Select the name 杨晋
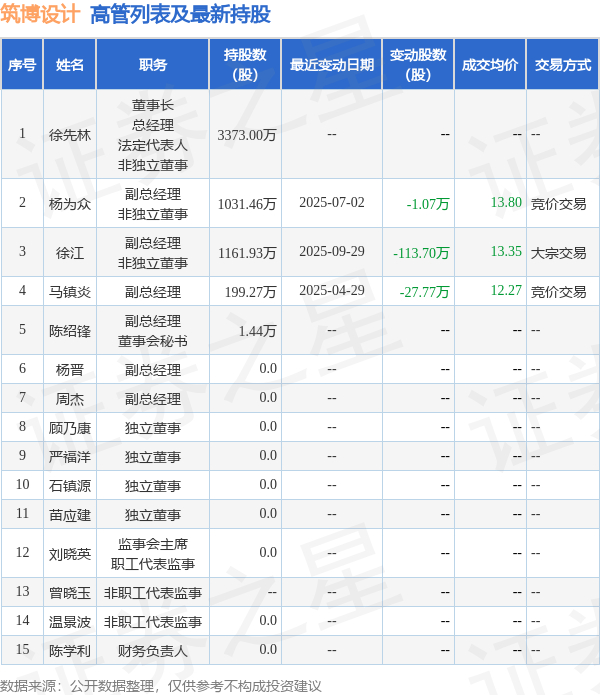This screenshot has height=695, width=600. tap(70, 370)
